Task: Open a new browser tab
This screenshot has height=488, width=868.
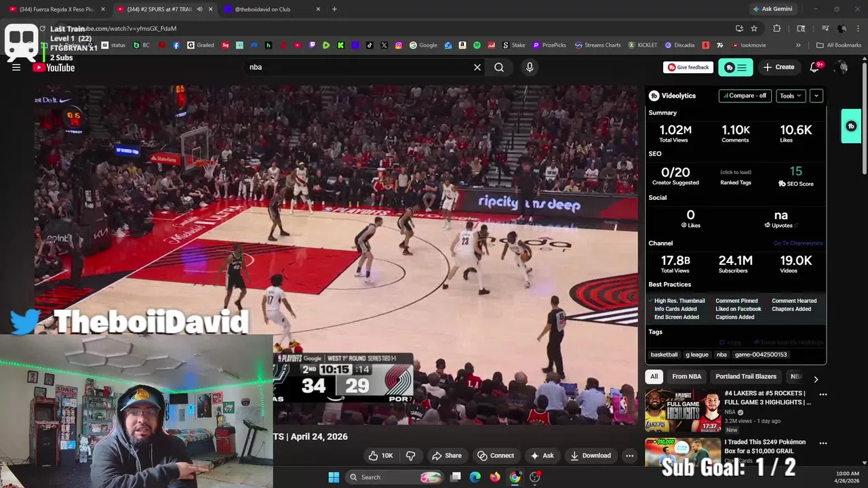Action: coord(334,9)
